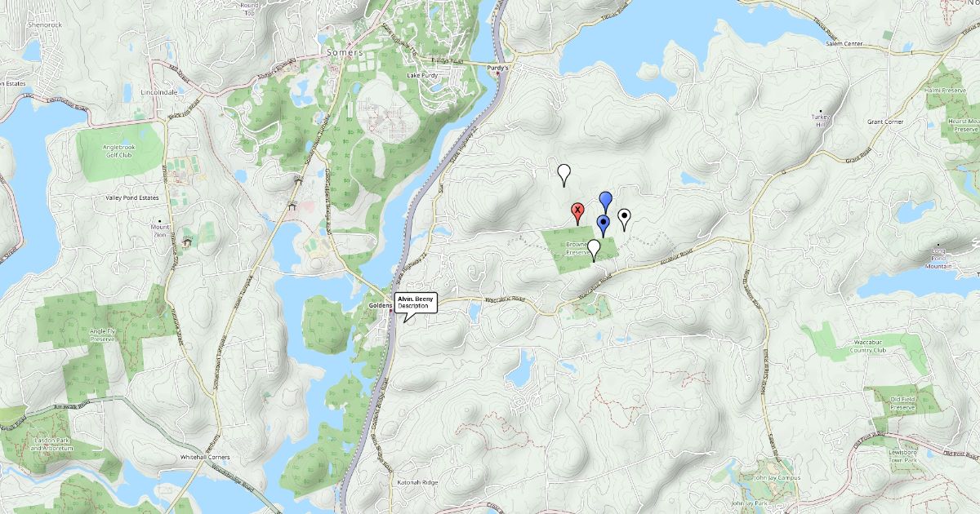Click the place-of-worship icon below Mount Zion

point(187,241)
